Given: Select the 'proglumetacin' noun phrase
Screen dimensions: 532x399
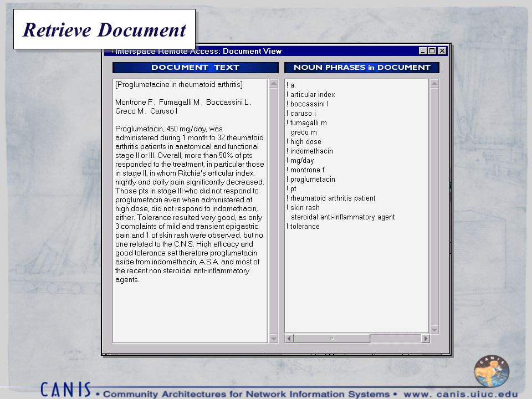Looking at the screenshot, I should (x=313, y=180).
